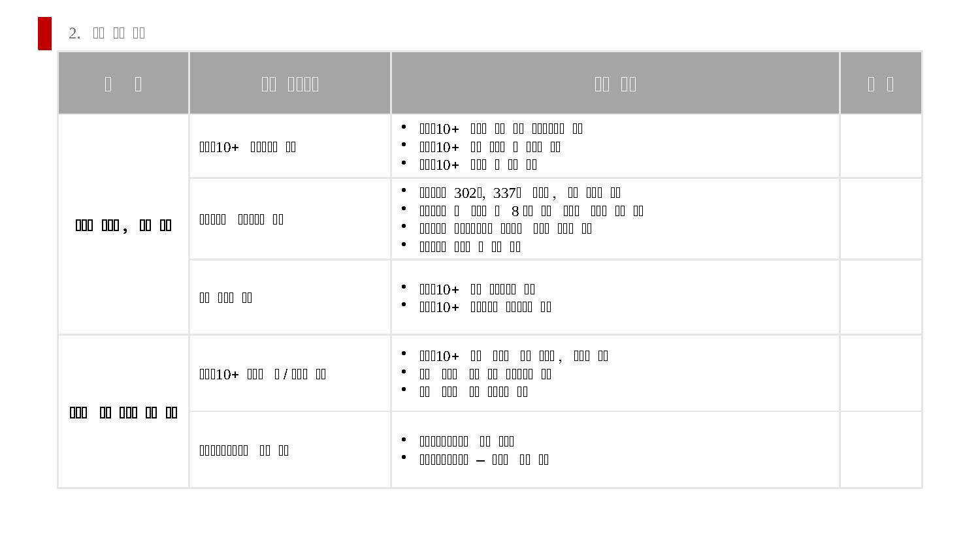Select the slide title starting with "2."

click(x=106, y=33)
